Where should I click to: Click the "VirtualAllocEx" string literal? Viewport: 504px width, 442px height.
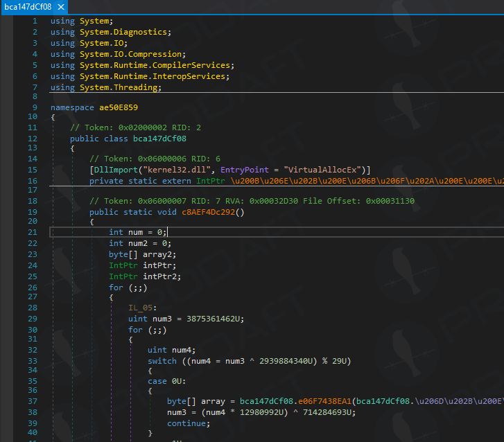coord(322,170)
